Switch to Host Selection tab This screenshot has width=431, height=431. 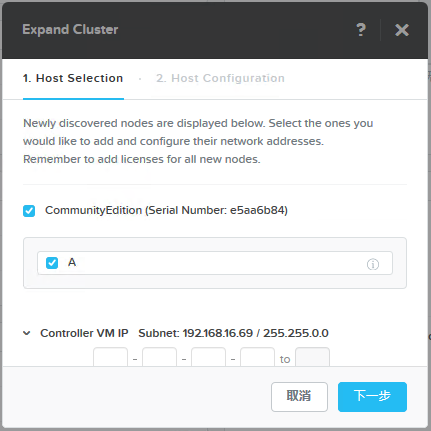click(73, 78)
